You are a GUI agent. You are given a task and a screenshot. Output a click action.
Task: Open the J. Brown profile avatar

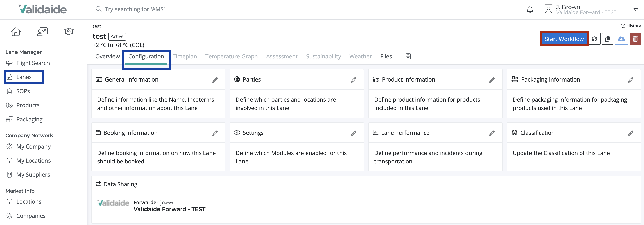click(548, 10)
